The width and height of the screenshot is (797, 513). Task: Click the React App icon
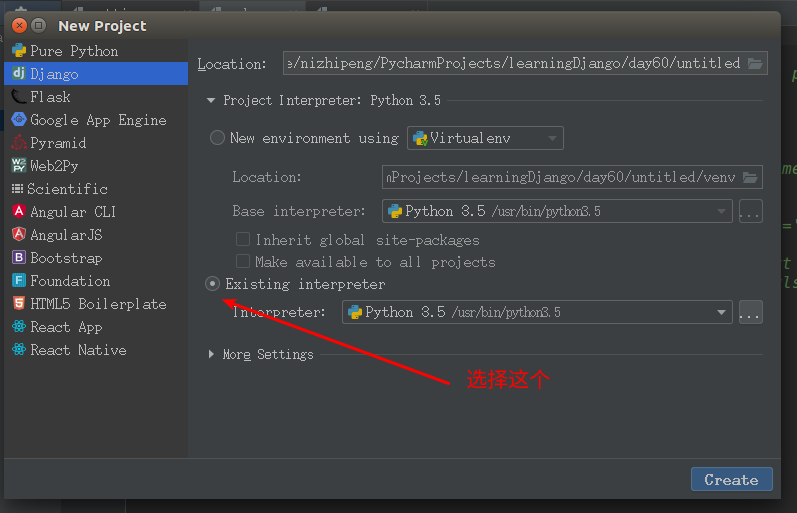(19, 326)
